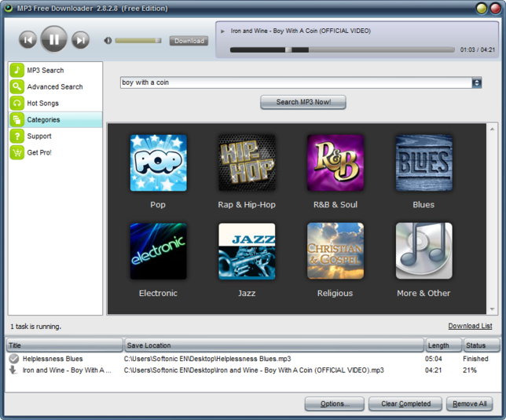Click the Download button next to volume
Screen dimensions: 506x420
189,41
